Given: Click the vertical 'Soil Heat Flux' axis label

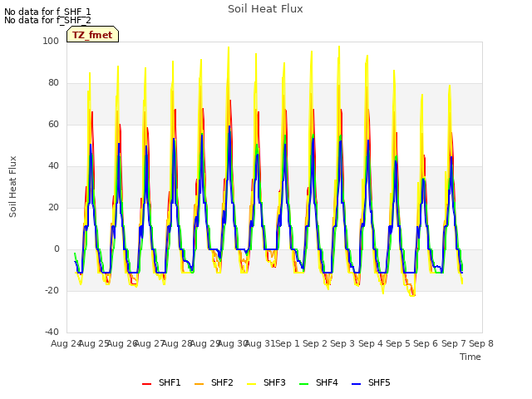Looking at the screenshot, I should click(12, 186).
